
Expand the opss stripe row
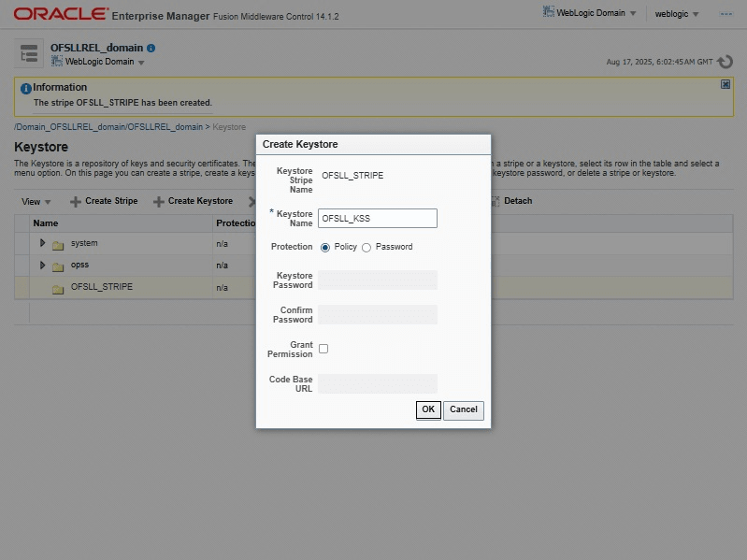pyautogui.click(x=42, y=266)
